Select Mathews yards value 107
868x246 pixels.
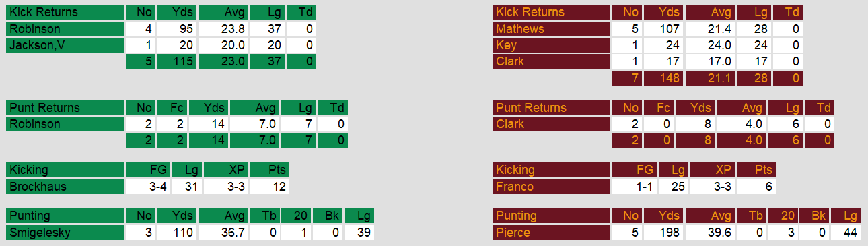point(663,29)
